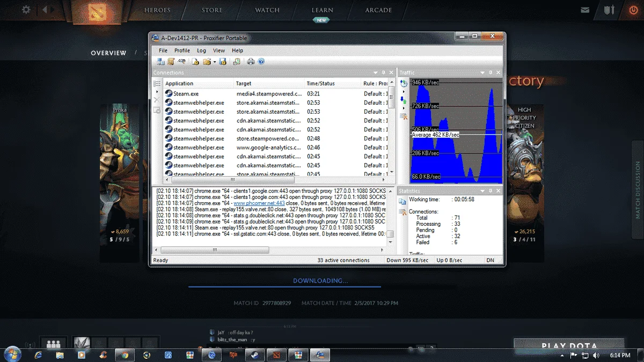This screenshot has width=644, height=362.
Task: Toggle auto-hide pin on Traffic panel
Action: click(491, 72)
